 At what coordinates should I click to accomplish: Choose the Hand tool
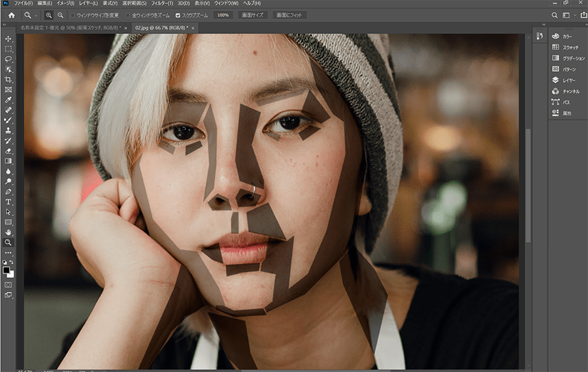coord(8,232)
